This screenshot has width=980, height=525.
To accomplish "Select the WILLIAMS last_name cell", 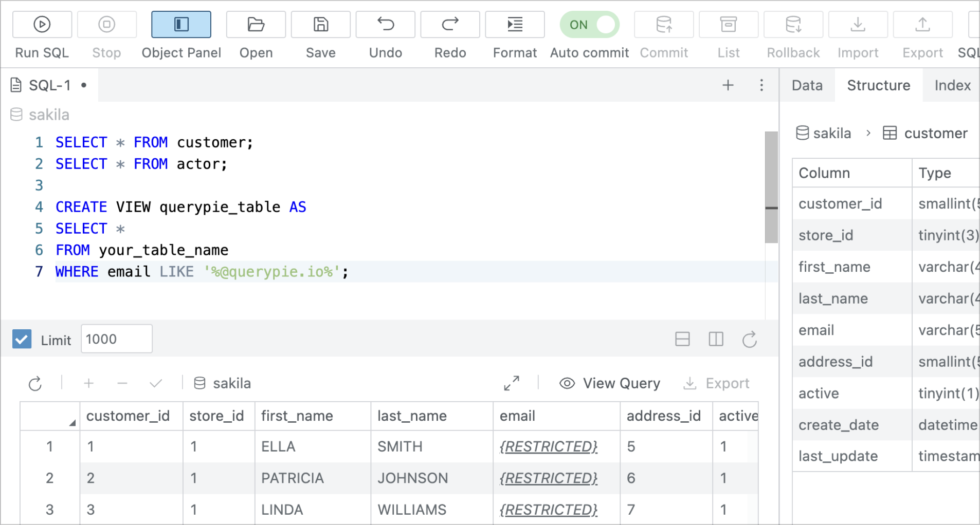I will tap(432, 510).
